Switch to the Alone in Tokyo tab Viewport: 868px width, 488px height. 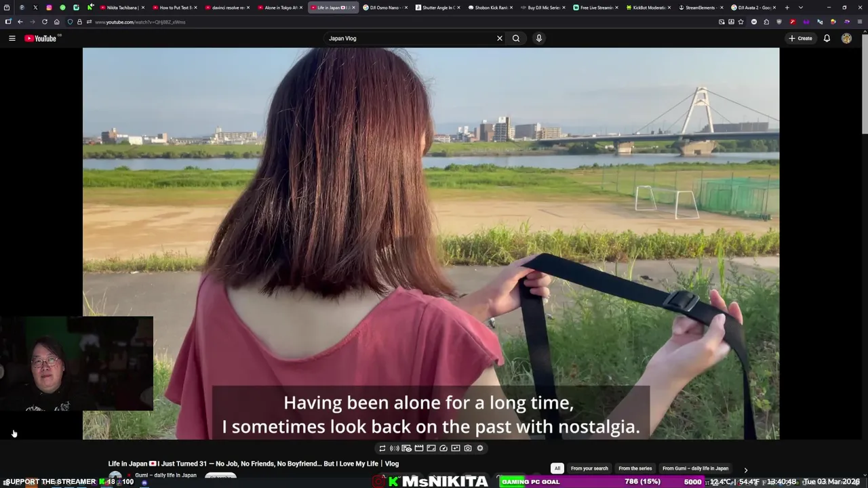click(279, 7)
